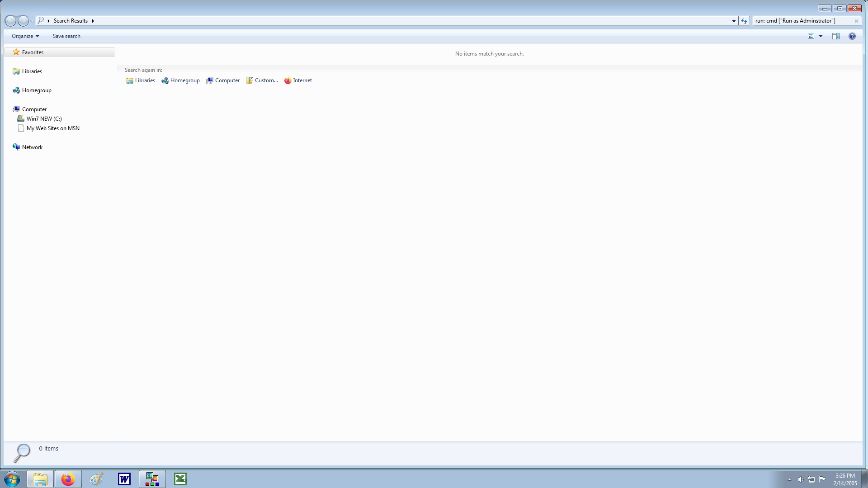Search again in Libraries
Viewport: 868px width, 488px height.
point(141,80)
